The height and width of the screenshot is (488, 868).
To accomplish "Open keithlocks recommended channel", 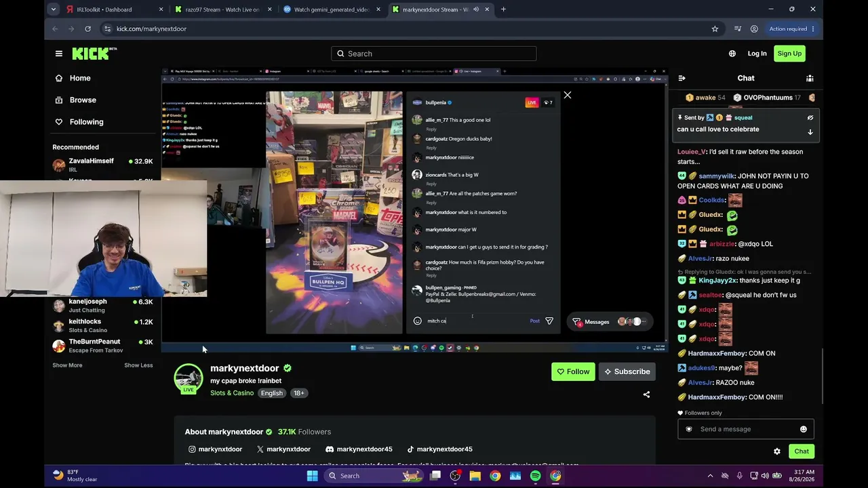I will point(103,325).
